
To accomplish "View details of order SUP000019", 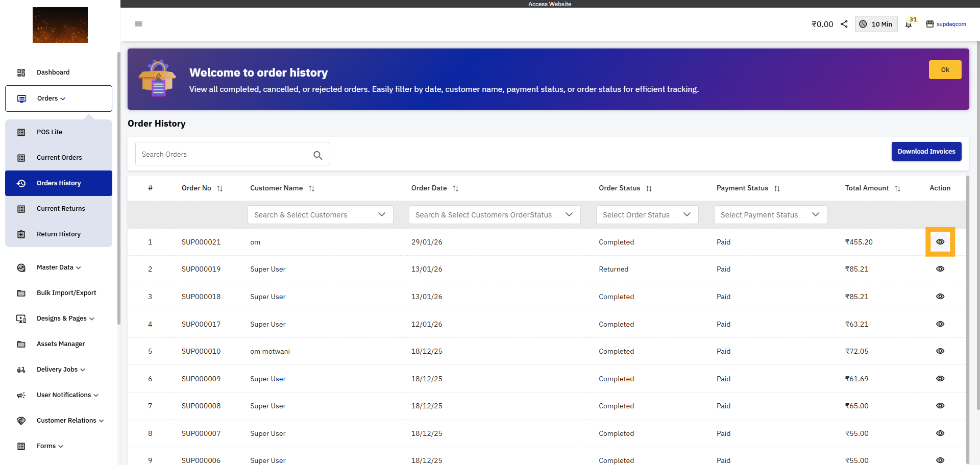I will (940, 269).
